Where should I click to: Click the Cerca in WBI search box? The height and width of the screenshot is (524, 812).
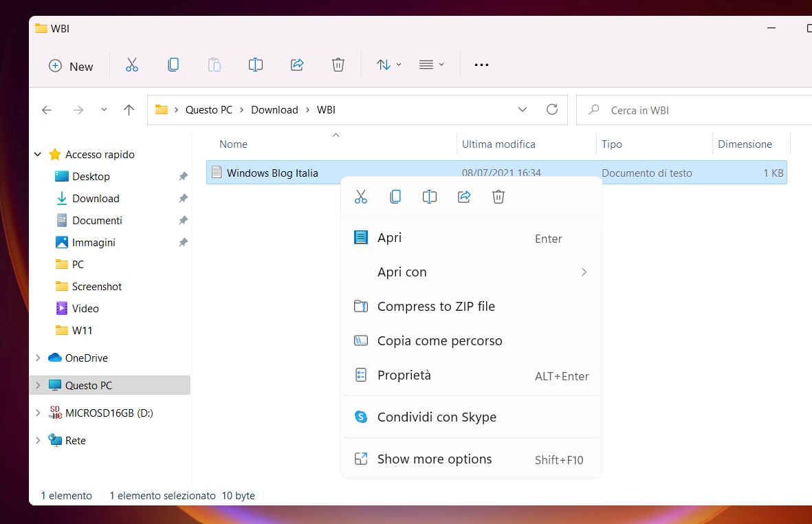(694, 110)
